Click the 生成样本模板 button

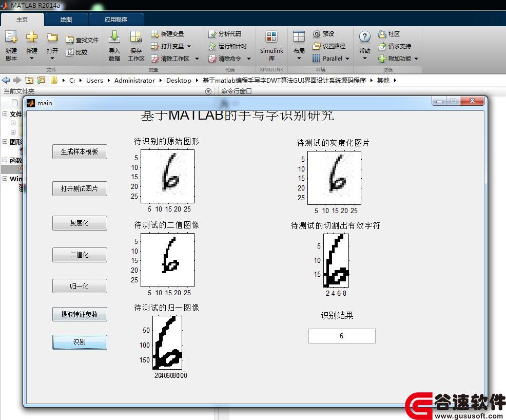pos(80,152)
